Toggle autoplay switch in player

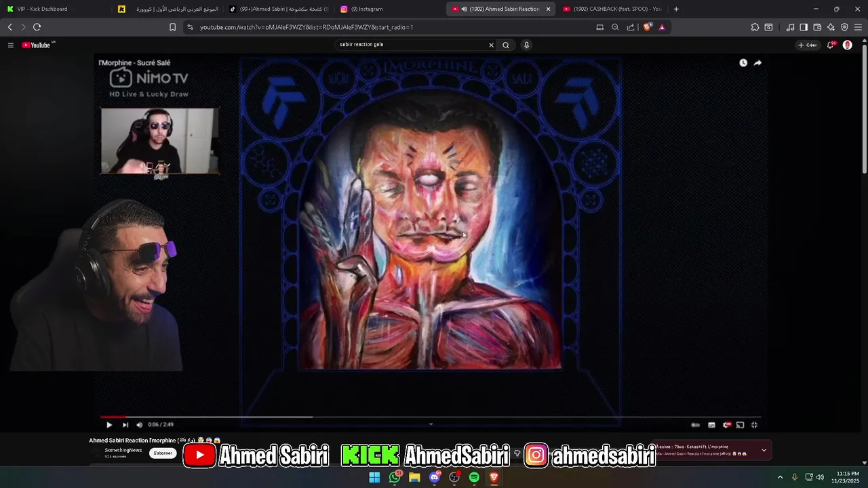[x=695, y=425]
